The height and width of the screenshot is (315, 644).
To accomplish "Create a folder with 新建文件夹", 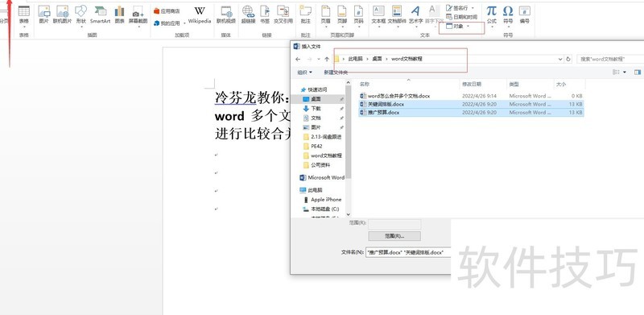I will point(336,73).
